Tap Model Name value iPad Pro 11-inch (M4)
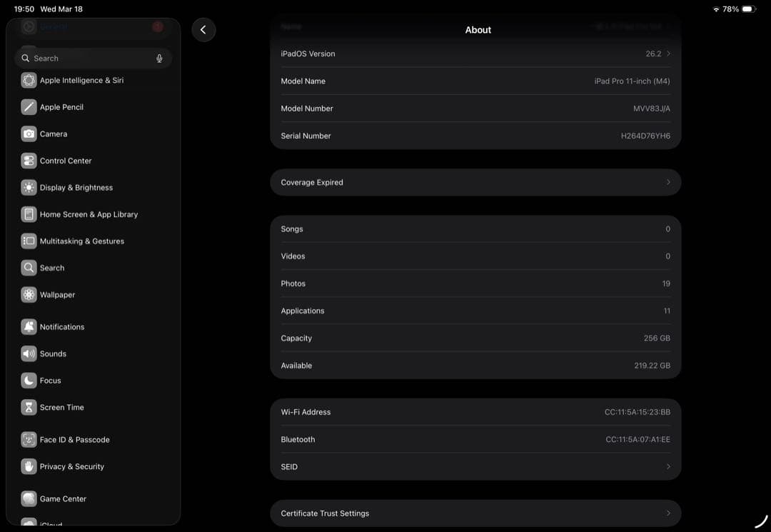Screen dimensions: 771x532 click(632, 81)
